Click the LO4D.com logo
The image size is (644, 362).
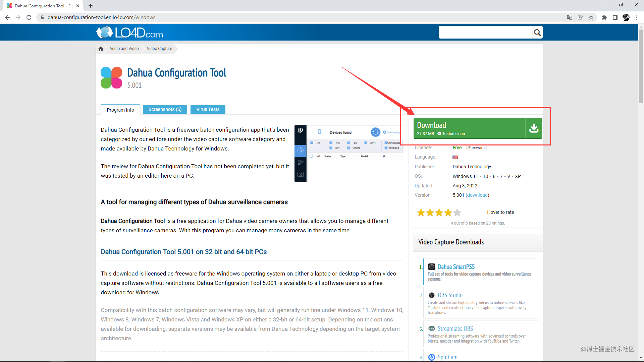tap(129, 33)
